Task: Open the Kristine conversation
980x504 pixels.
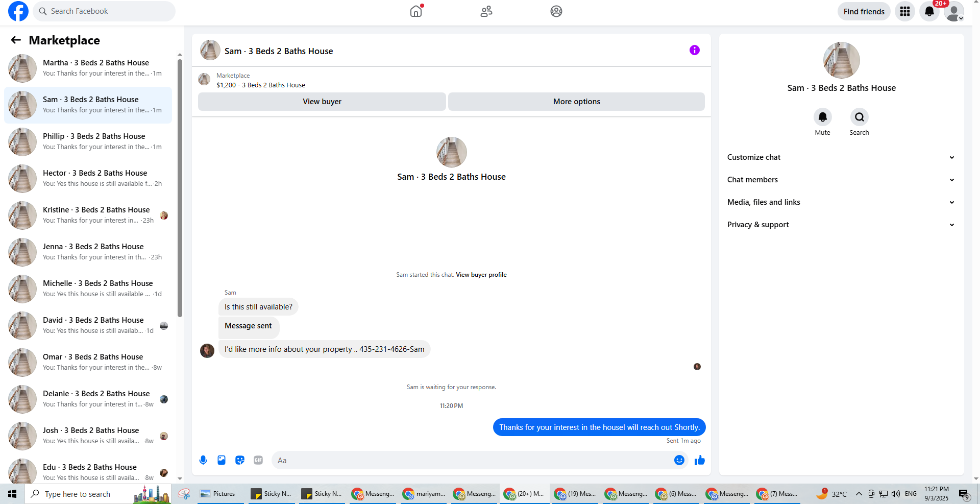Action: point(88,215)
